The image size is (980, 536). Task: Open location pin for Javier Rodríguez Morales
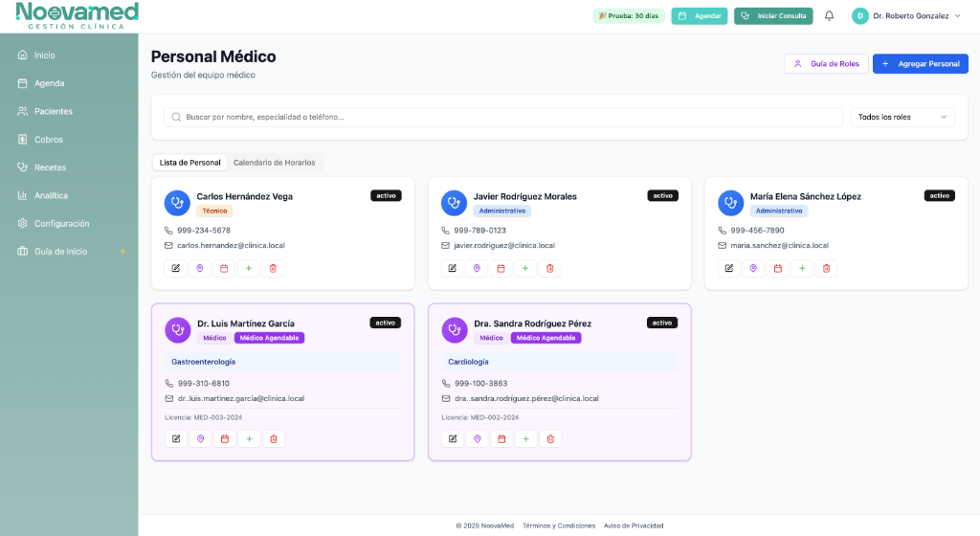tap(477, 269)
